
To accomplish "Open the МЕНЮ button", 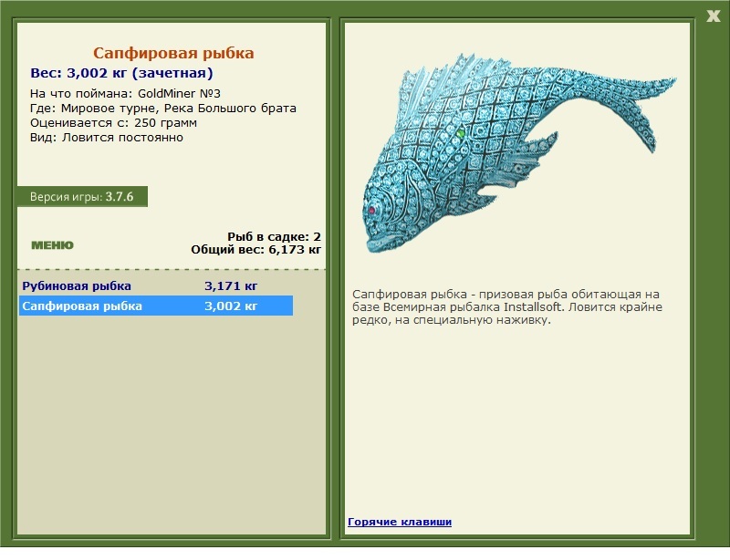I will point(53,245).
